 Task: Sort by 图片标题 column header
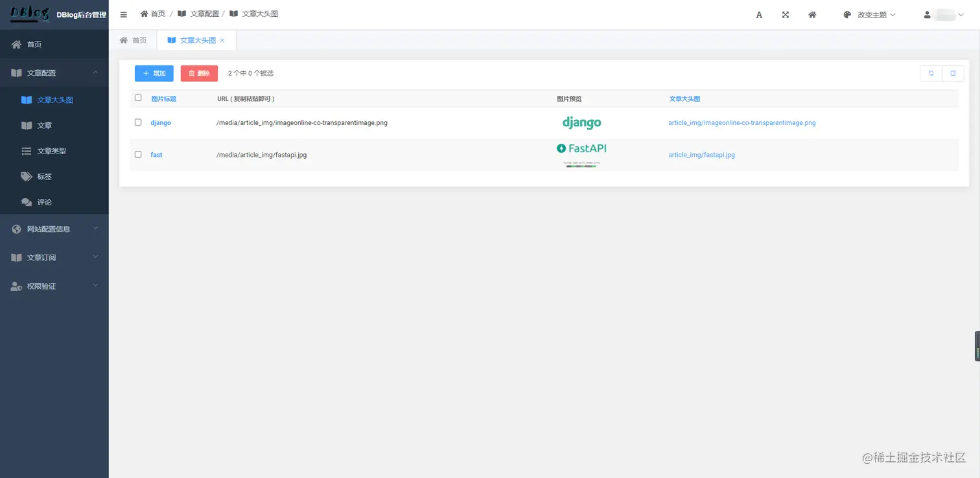164,99
